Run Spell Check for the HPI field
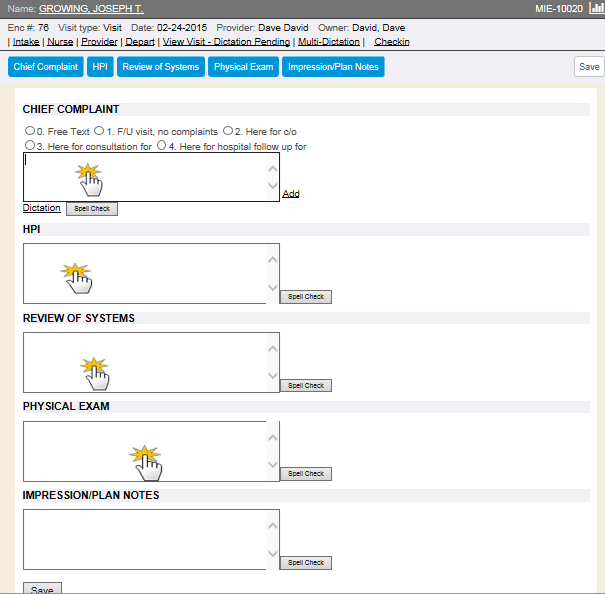This screenshot has width=605, height=594. coord(305,297)
